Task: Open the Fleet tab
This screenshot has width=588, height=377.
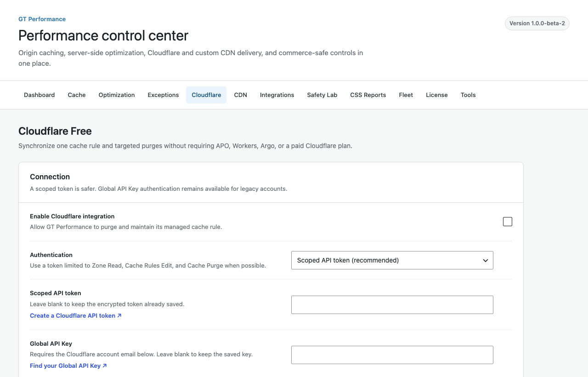Action: coord(406,95)
